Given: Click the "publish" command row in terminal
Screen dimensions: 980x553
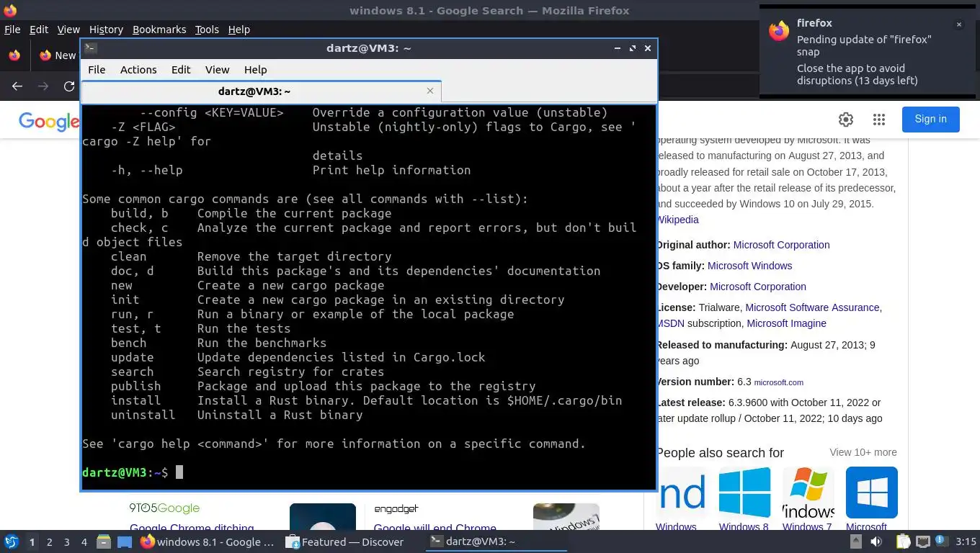Looking at the screenshot, I should (x=324, y=386).
